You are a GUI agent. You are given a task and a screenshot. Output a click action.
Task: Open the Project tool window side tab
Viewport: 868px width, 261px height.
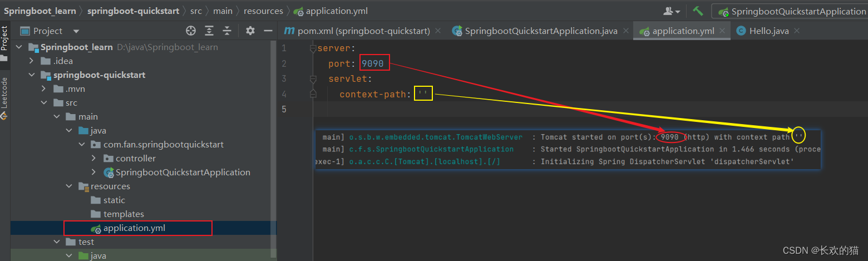(4, 43)
